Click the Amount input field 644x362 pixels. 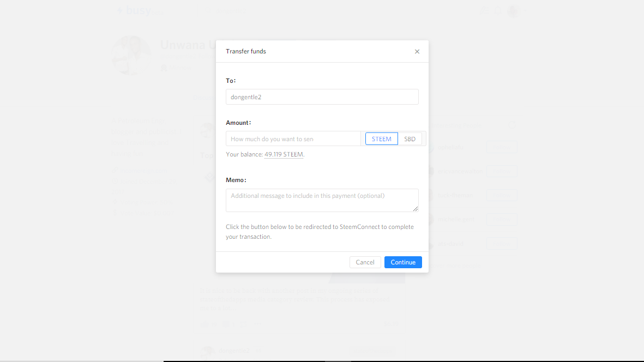pyautogui.click(x=293, y=139)
